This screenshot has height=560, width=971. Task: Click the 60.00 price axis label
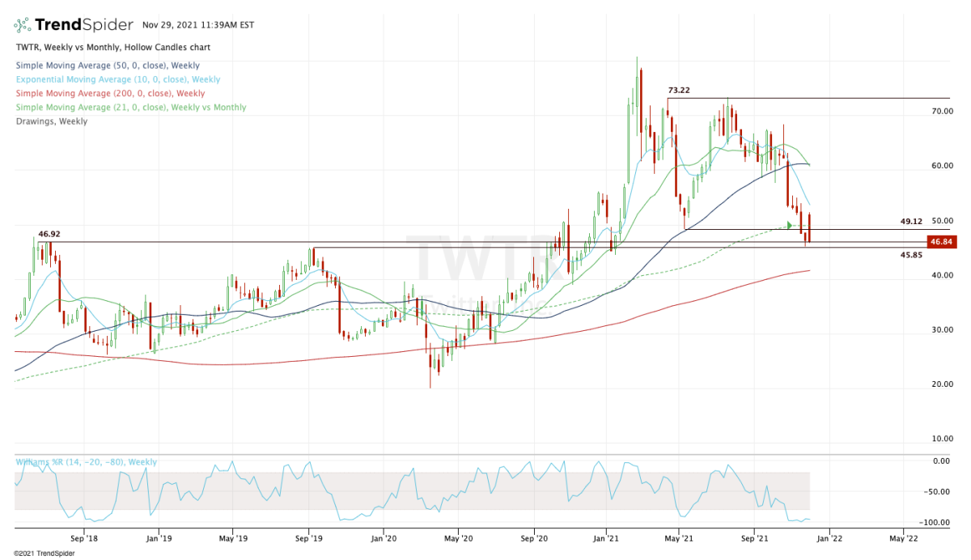[942, 166]
